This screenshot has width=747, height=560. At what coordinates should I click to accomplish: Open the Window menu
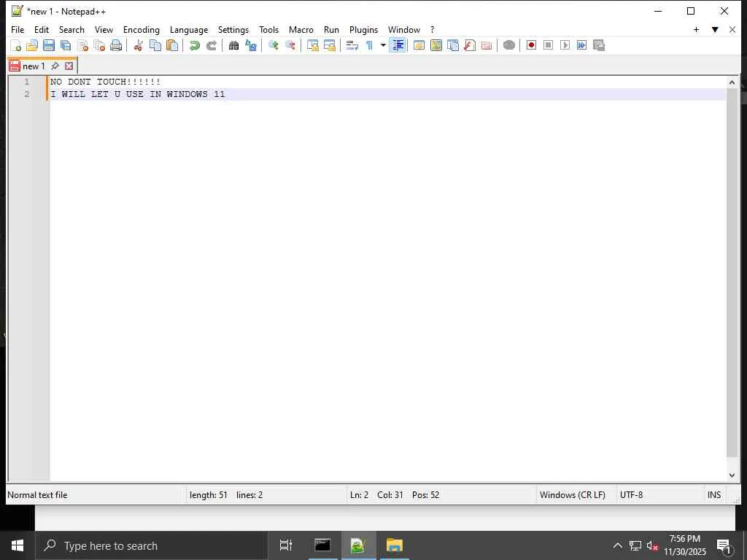pos(404,29)
